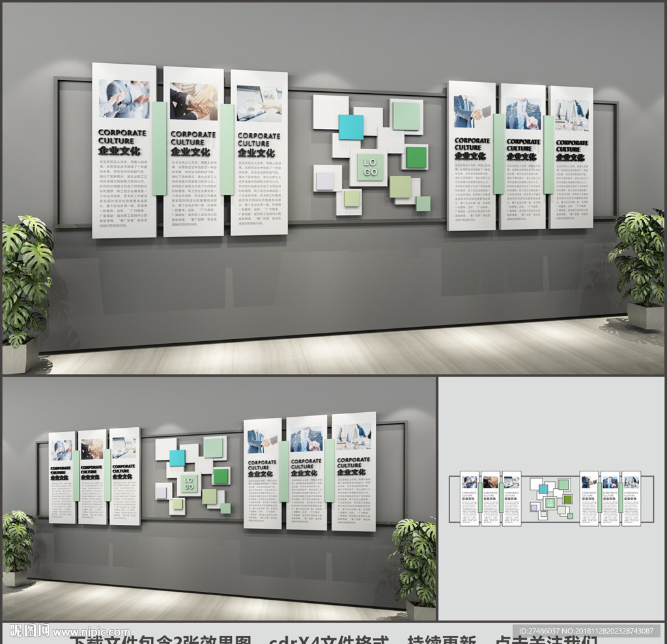The height and width of the screenshot is (644, 667).
Task: Open the clapping hands photo in top render
Action: [x=124, y=99]
